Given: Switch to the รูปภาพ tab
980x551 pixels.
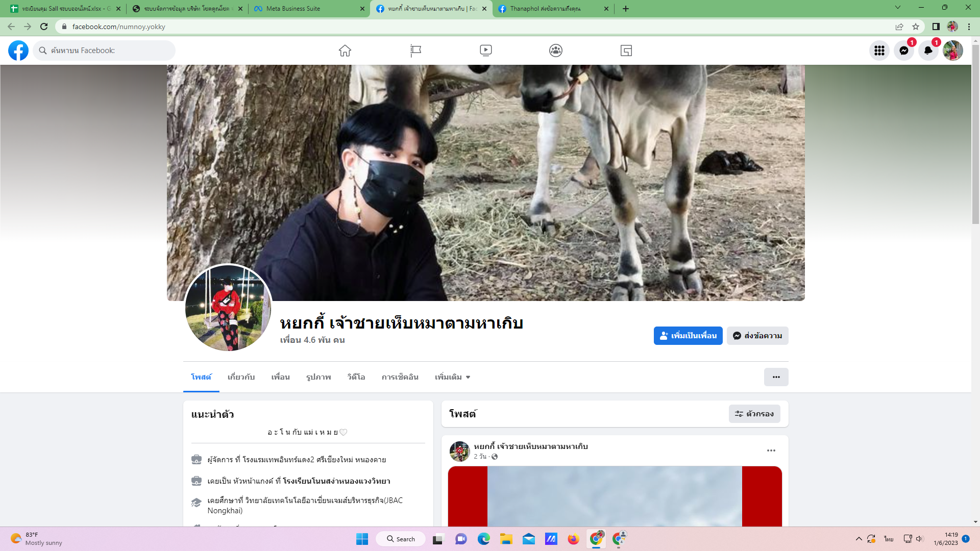Looking at the screenshot, I should pos(318,377).
